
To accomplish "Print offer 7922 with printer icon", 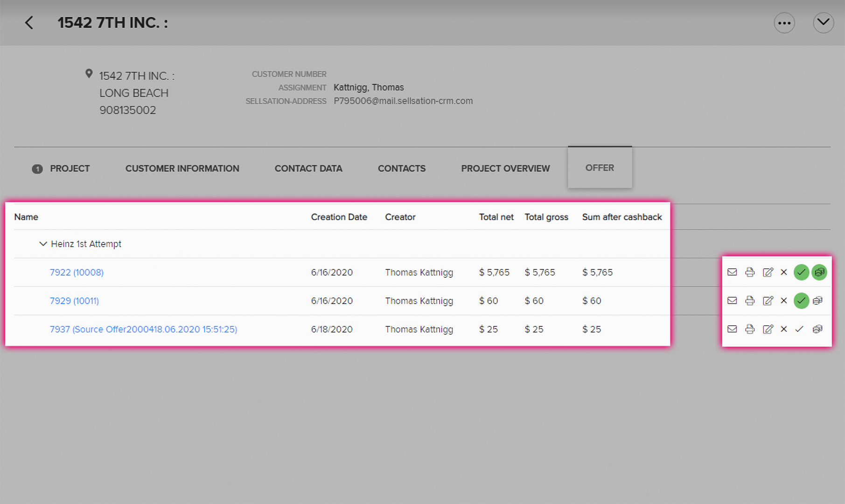I will click(750, 272).
